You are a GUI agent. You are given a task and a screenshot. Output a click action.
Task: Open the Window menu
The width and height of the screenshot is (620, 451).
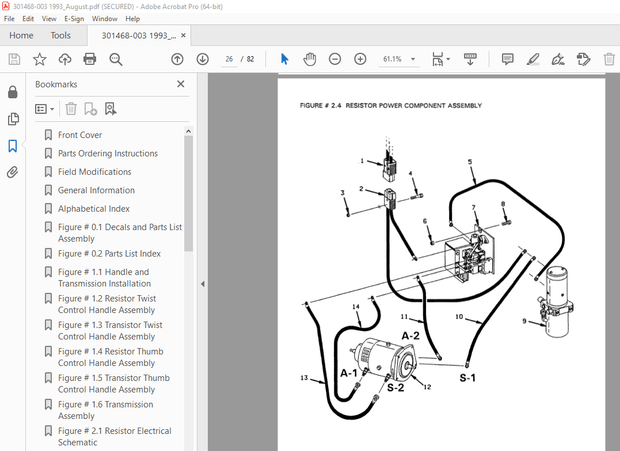pyautogui.click(x=104, y=19)
